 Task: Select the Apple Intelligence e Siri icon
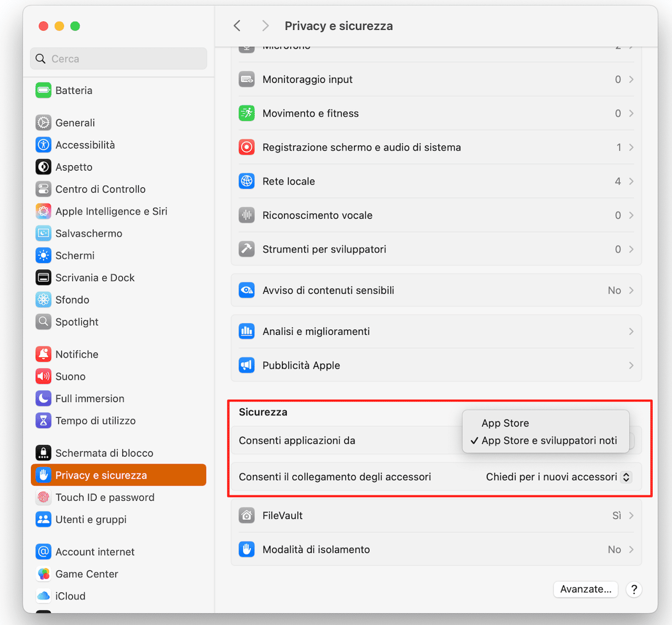(43, 211)
